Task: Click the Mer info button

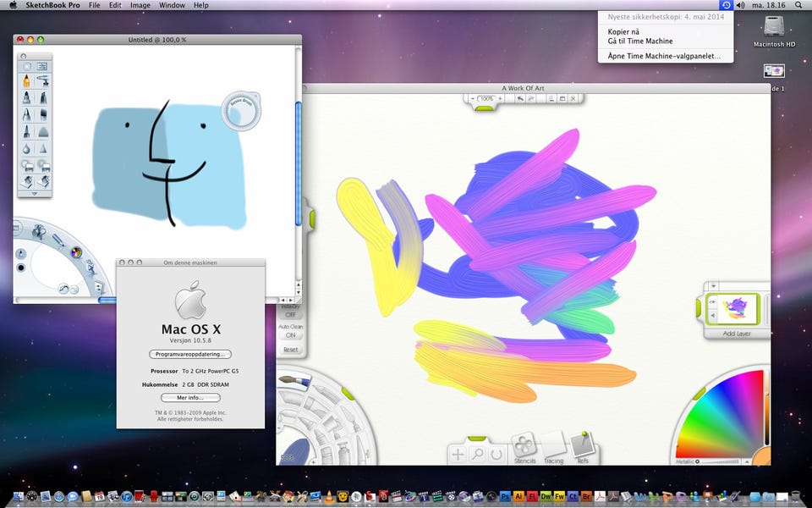Action: 190,398
